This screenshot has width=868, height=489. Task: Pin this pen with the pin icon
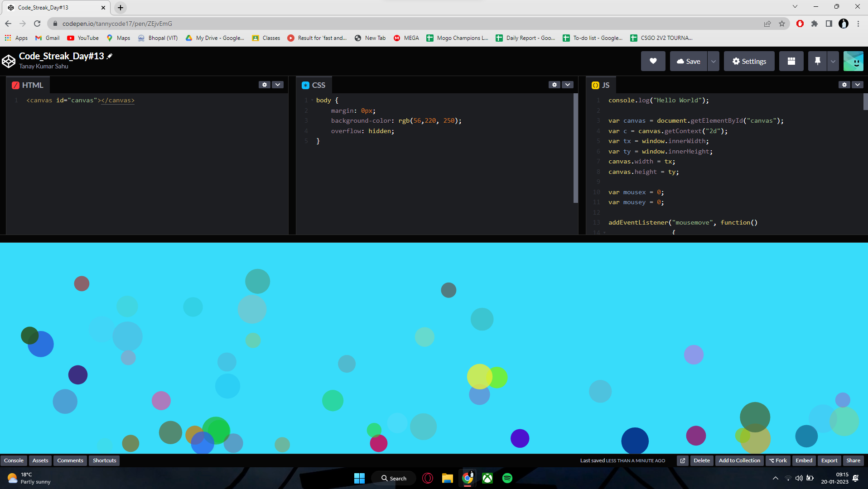[x=817, y=61]
